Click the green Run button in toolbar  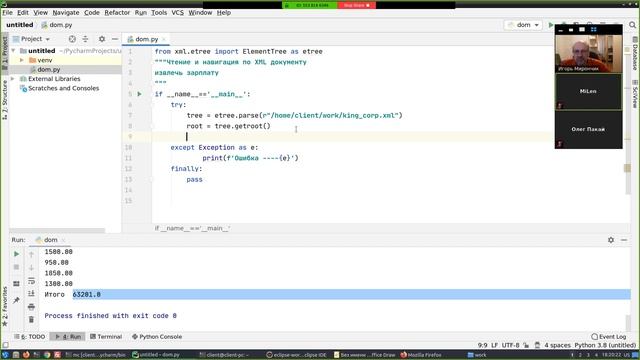[x=551, y=25]
